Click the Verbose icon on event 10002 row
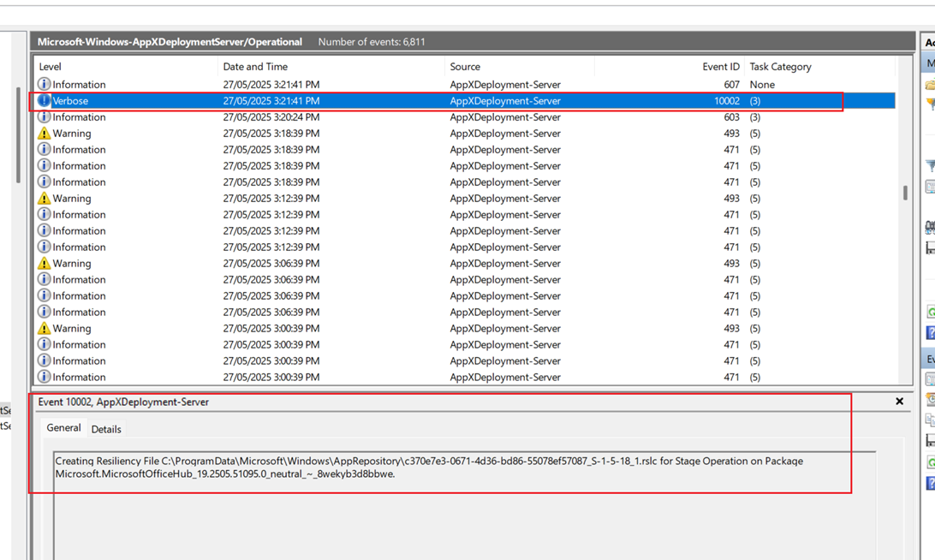 click(44, 101)
